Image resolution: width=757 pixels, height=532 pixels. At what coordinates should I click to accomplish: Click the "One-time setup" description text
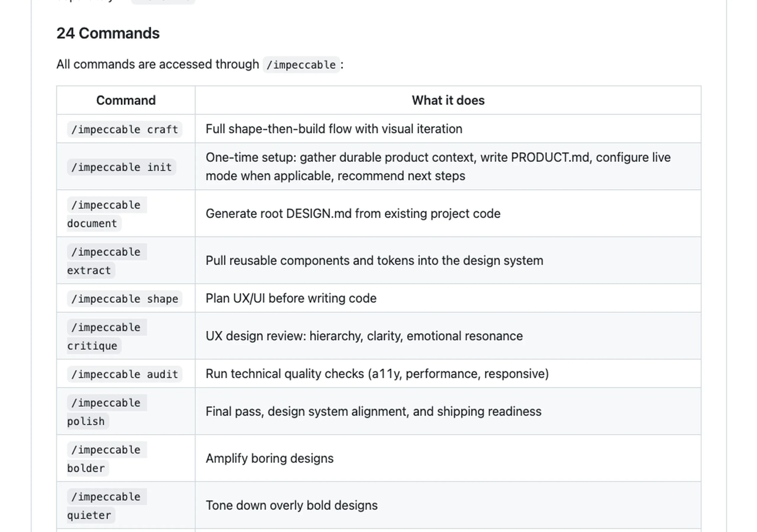(x=438, y=166)
